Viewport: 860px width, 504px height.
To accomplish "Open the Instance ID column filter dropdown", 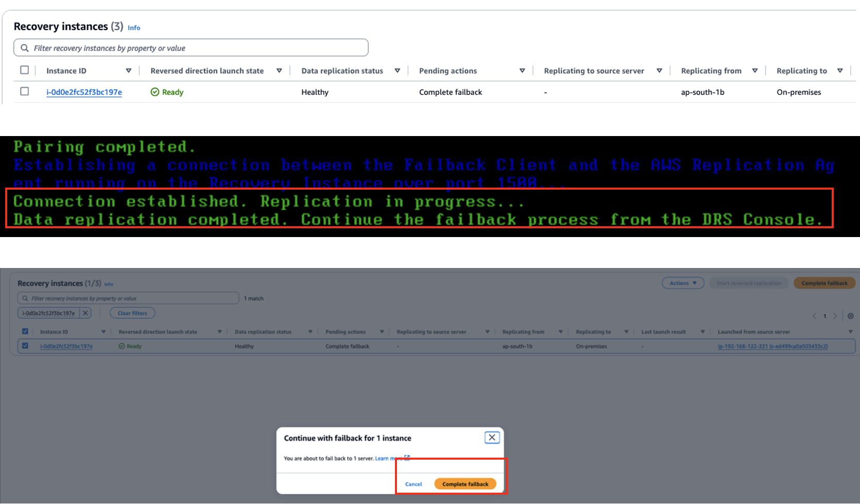I will coord(129,71).
